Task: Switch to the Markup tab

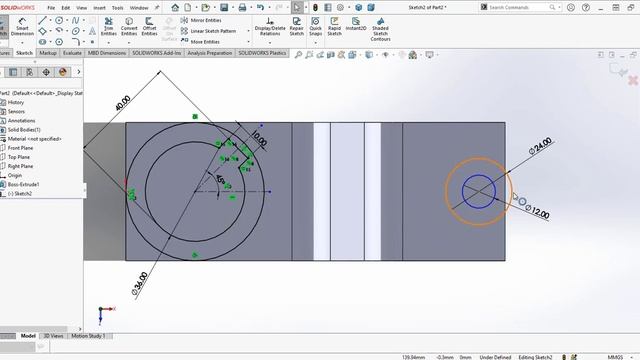Action: (x=48, y=53)
